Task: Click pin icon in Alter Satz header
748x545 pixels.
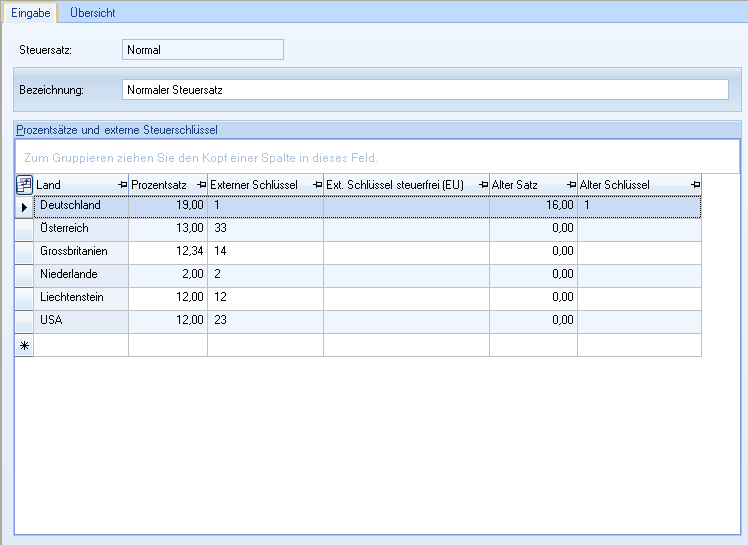Action: click(x=571, y=185)
